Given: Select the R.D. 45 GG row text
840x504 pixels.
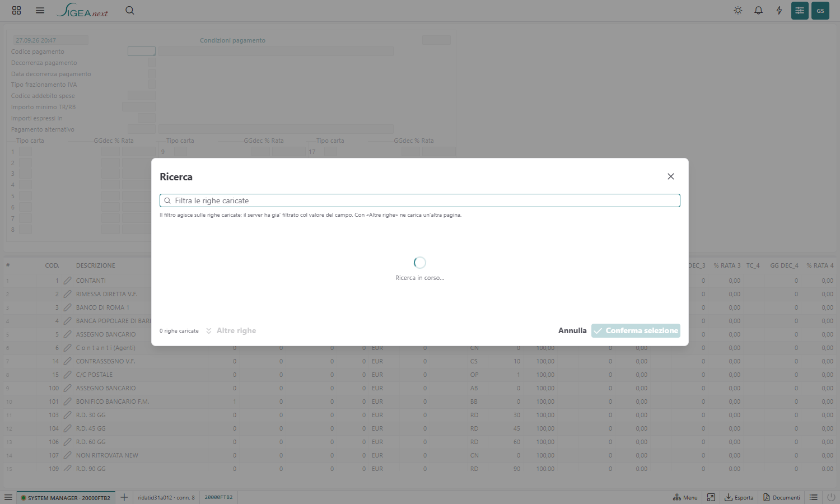Looking at the screenshot, I should 91,428.
